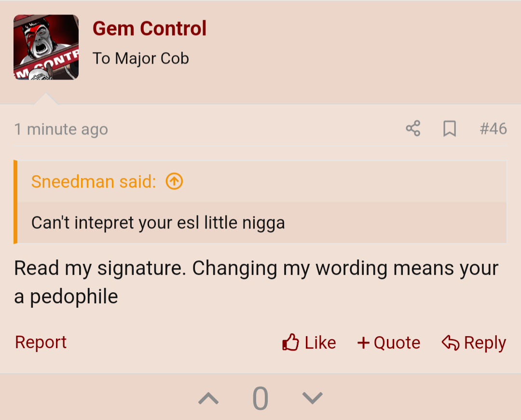Click the curved reply arrow icon
This screenshot has height=420, width=521.
[x=450, y=343]
